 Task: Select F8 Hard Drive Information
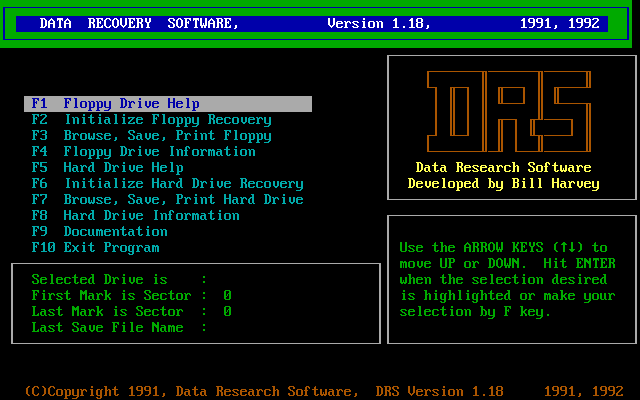coord(135,216)
